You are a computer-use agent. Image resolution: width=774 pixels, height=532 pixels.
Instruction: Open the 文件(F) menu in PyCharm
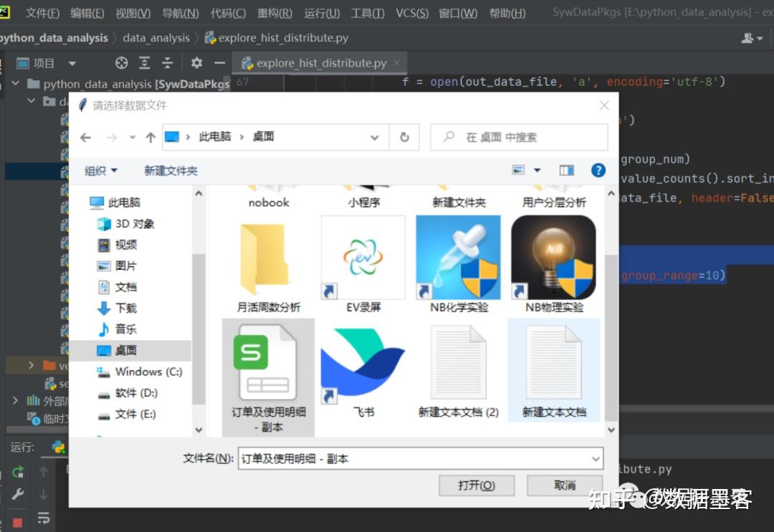(42, 14)
